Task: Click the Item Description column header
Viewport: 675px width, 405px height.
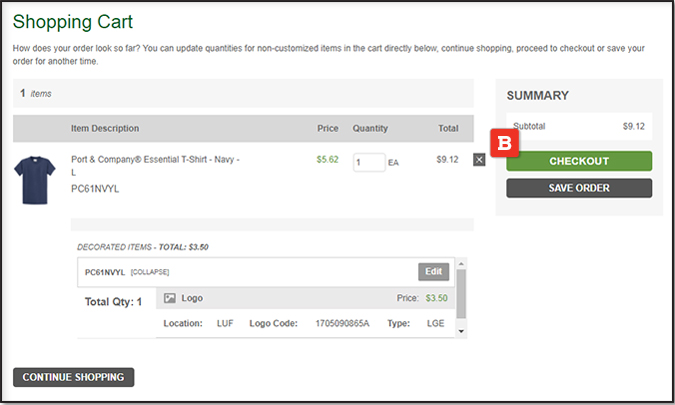Action: [105, 128]
